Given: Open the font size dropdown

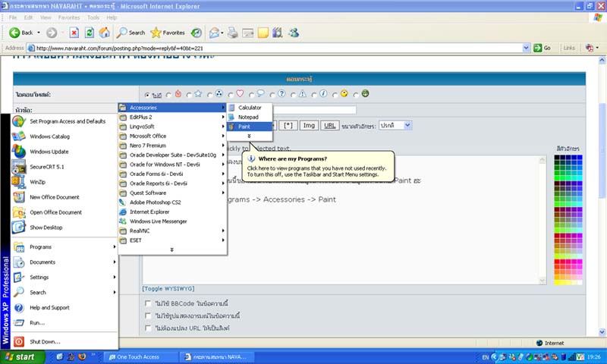Looking at the screenshot, I should [407, 125].
